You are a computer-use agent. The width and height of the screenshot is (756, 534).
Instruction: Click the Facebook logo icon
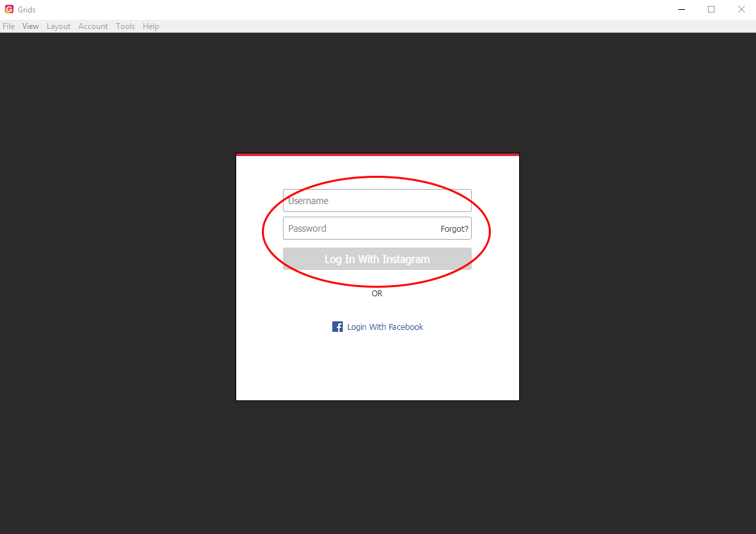coord(338,327)
